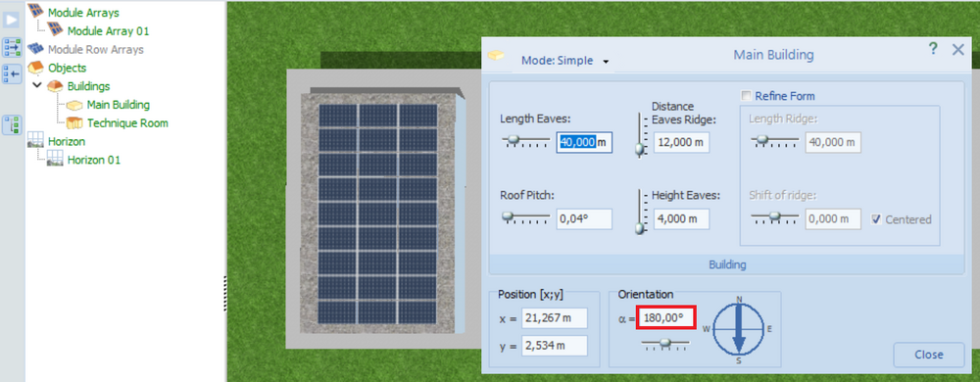Click the Technique Room building icon

[x=75, y=123]
